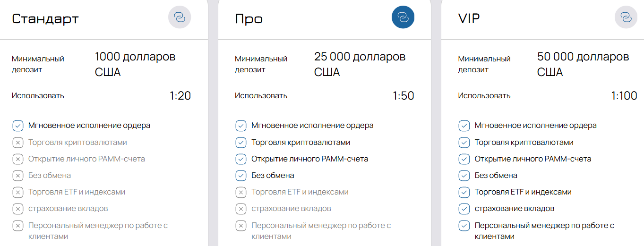The image size is (644, 246).
Task: Click the Про plan heading
Action: click(x=249, y=18)
